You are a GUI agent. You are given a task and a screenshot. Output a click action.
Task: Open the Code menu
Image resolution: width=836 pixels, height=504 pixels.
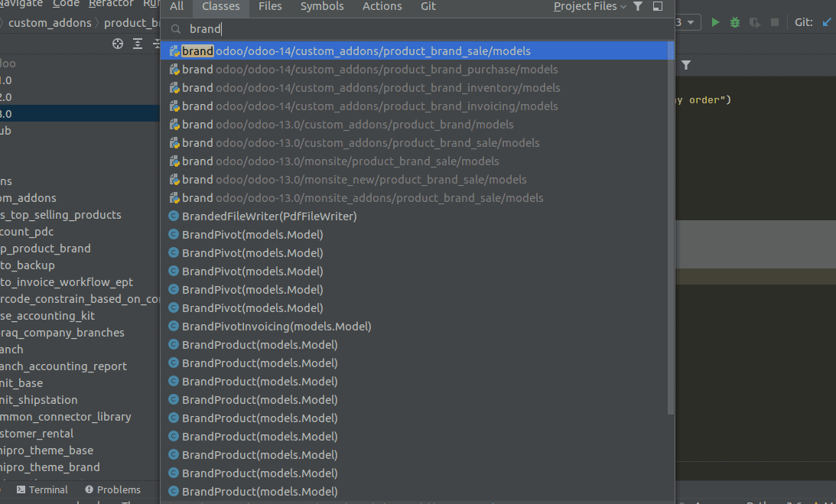[66, 4]
